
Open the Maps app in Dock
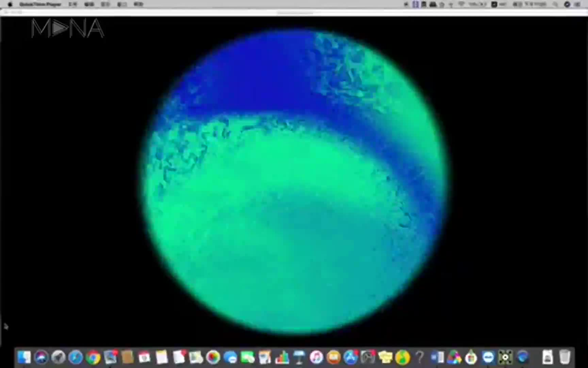point(196,357)
